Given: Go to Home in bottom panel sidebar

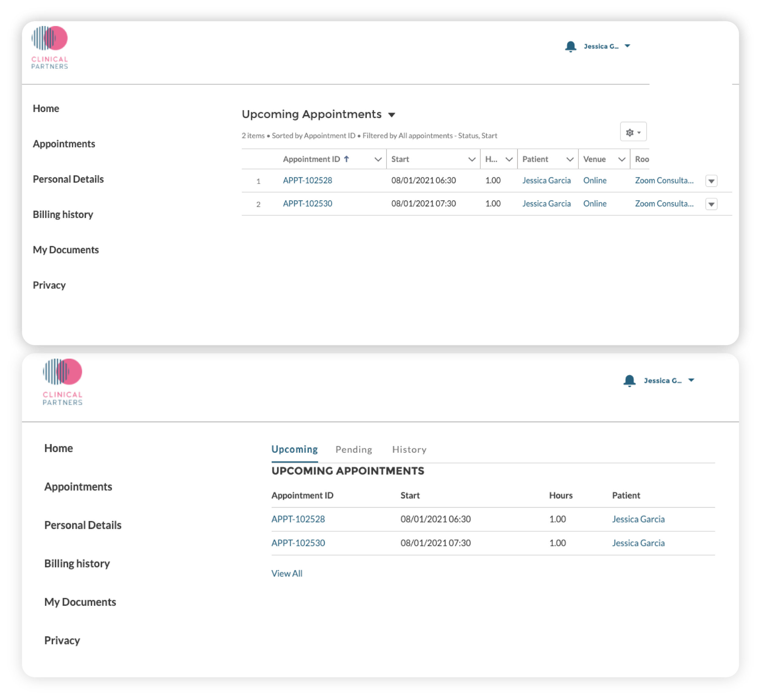Looking at the screenshot, I should click(59, 448).
